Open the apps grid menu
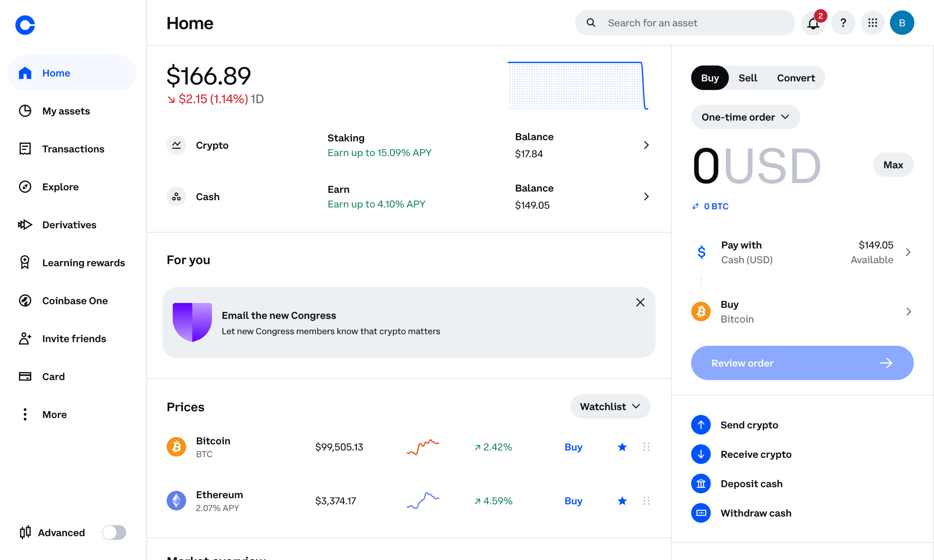Screen dimensions: 934x560 872,23
